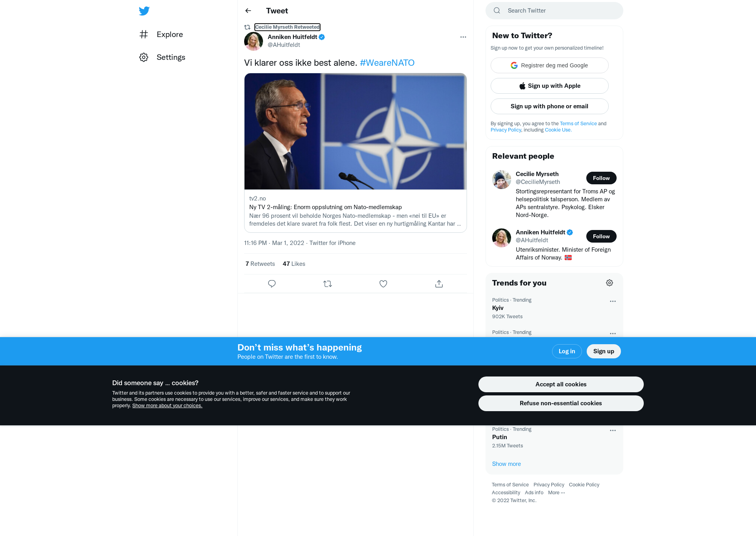
Task: Open the #WeareNATO hashtag link
Action: (387, 63)
